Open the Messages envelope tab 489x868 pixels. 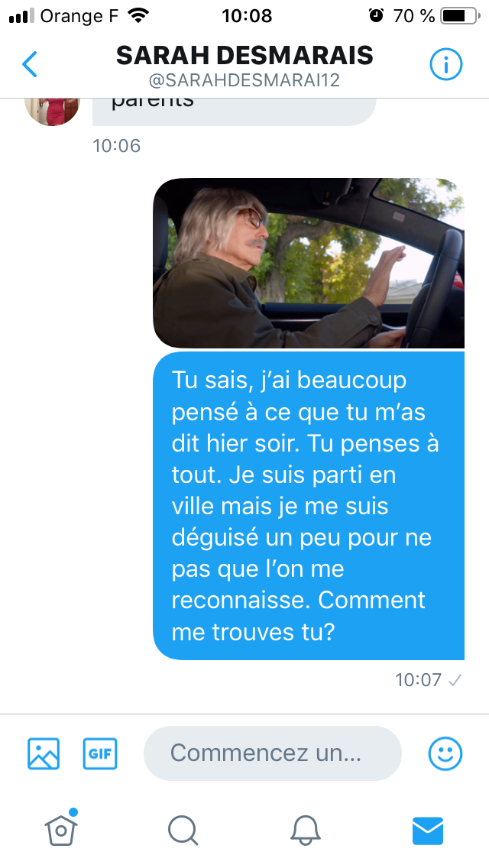(x=428, y=831)
